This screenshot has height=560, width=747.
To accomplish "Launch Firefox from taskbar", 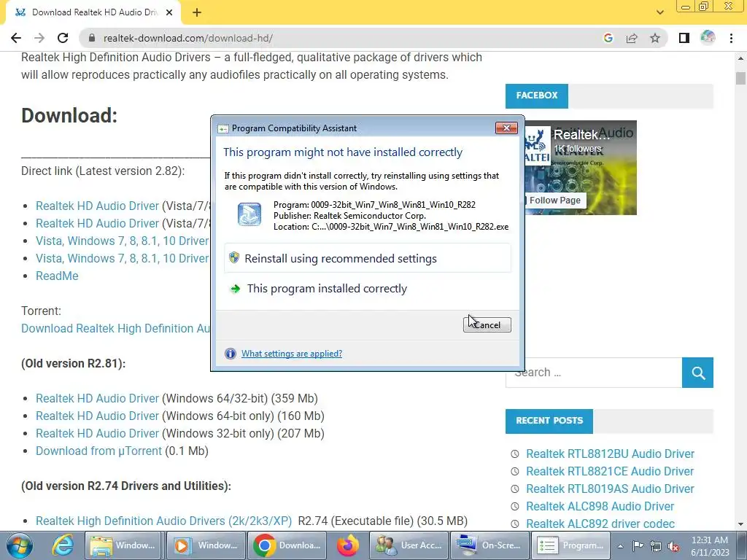I will [x=348, y=545].
